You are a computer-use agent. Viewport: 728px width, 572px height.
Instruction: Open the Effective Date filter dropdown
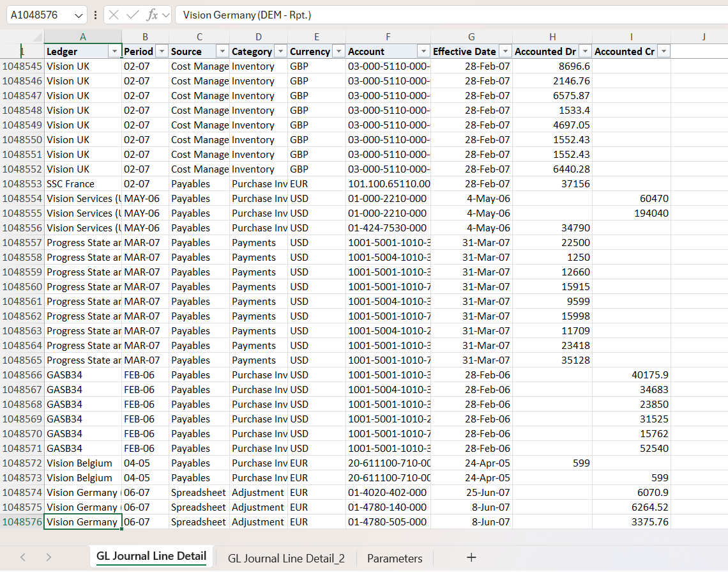coord(505,51)
